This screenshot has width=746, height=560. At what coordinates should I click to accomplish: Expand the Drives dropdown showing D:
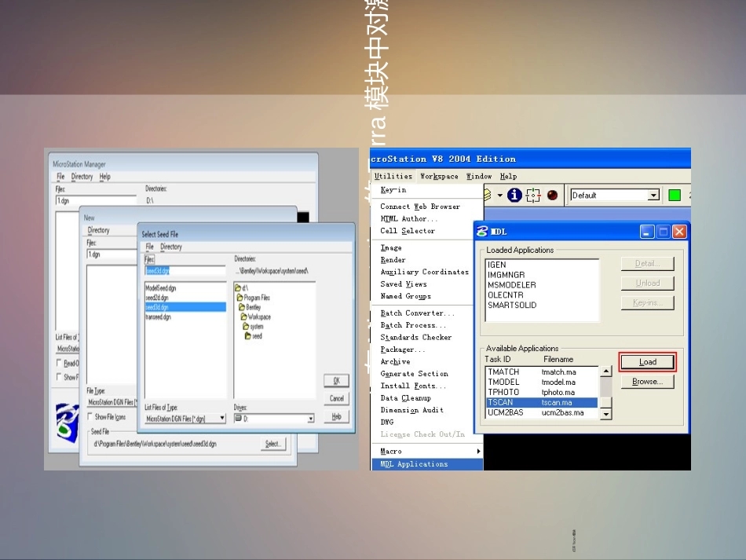click(x=310, y=419)
